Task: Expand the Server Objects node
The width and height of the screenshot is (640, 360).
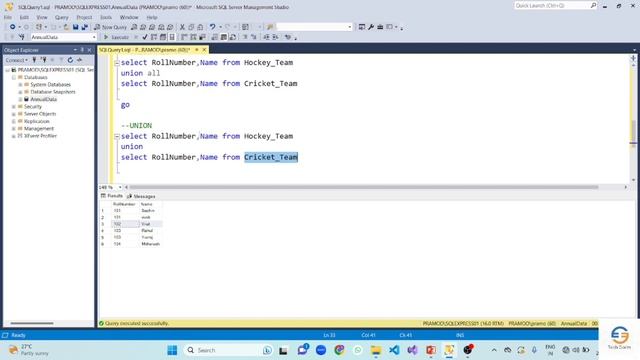Action: coord(14,114)
